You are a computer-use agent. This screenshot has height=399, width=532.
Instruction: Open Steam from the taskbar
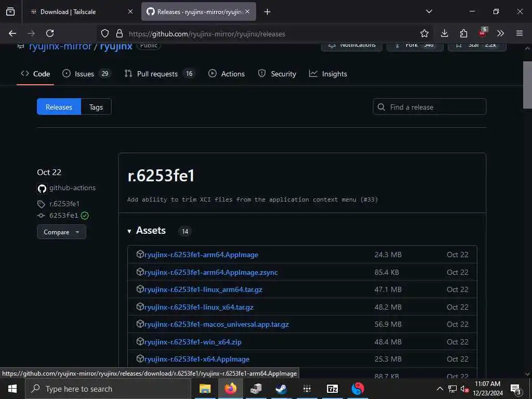pos(281,389)
